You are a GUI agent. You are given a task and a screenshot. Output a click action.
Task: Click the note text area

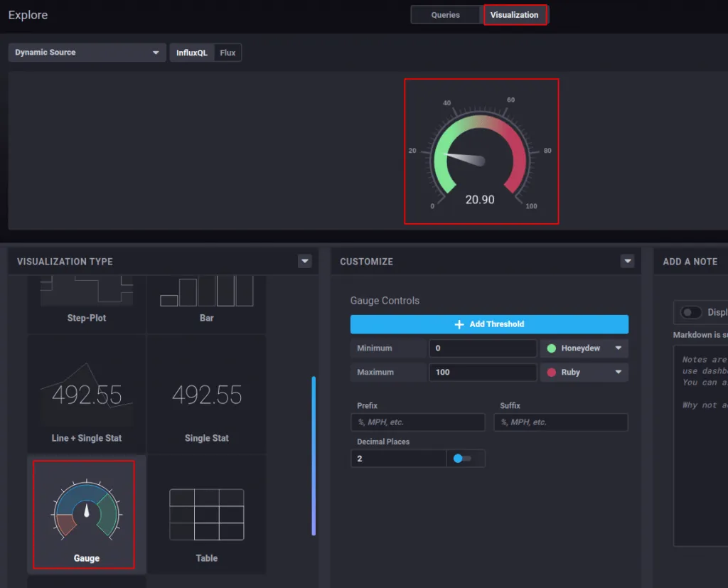(700, 446)
